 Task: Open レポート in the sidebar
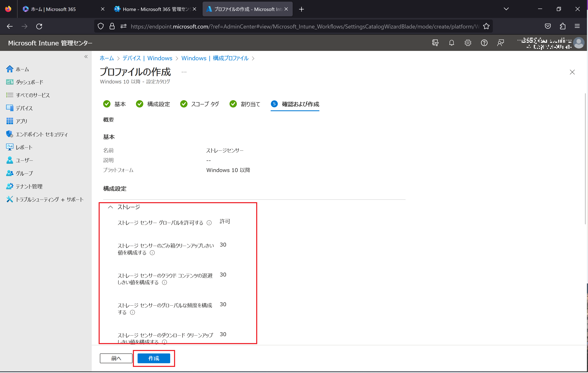[x=19, y=147]
